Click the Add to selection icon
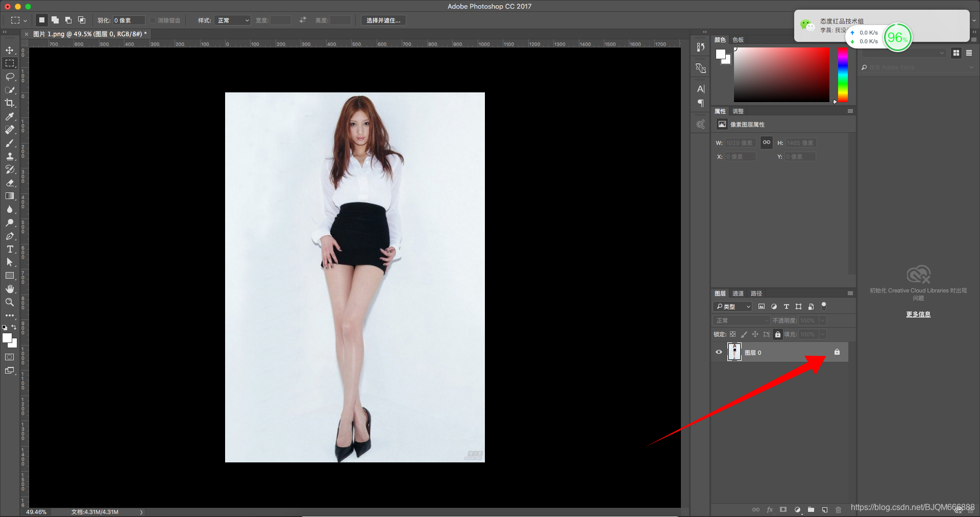The height and width of the screenshot is (517, 980). [55, 20]
